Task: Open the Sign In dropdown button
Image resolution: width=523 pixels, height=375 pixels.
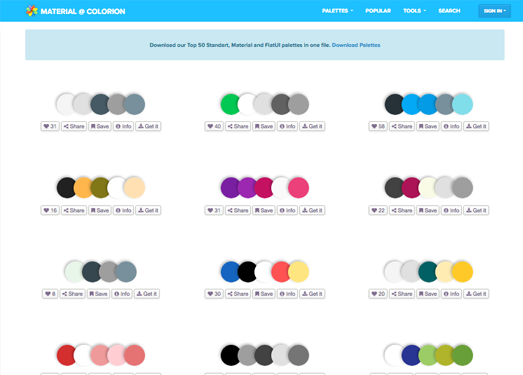Action: (495, 11)
